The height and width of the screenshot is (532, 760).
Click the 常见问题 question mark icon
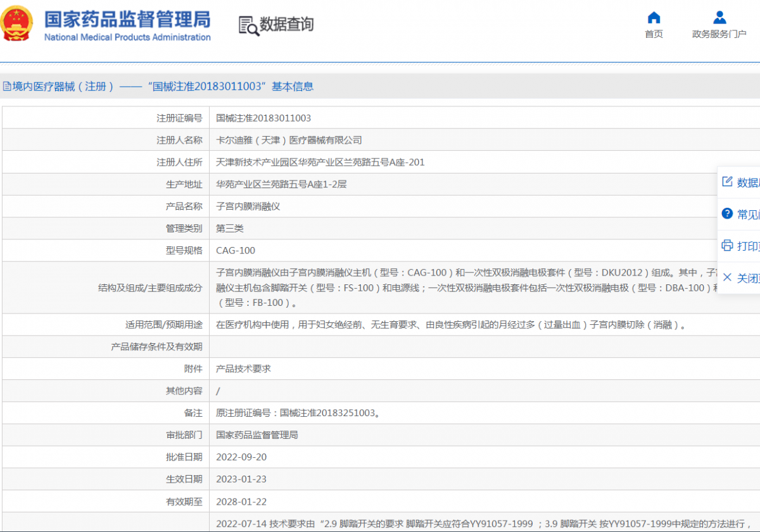coord(727,213)
